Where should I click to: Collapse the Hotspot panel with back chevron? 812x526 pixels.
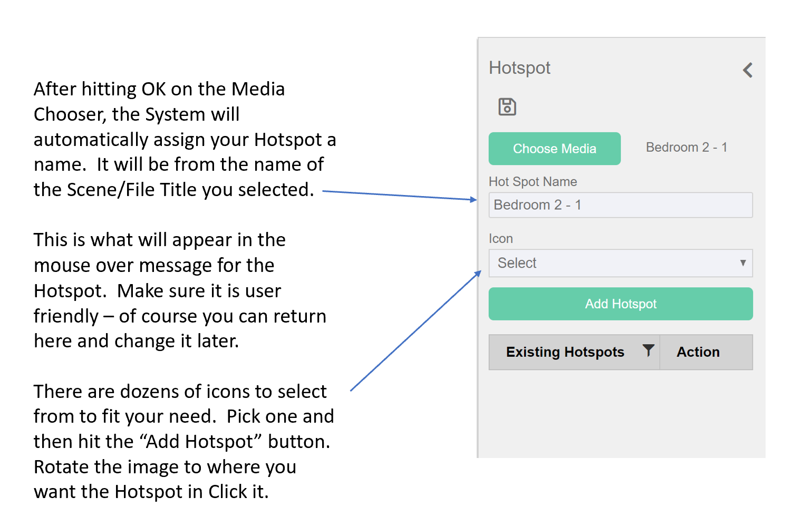point(748,70)
